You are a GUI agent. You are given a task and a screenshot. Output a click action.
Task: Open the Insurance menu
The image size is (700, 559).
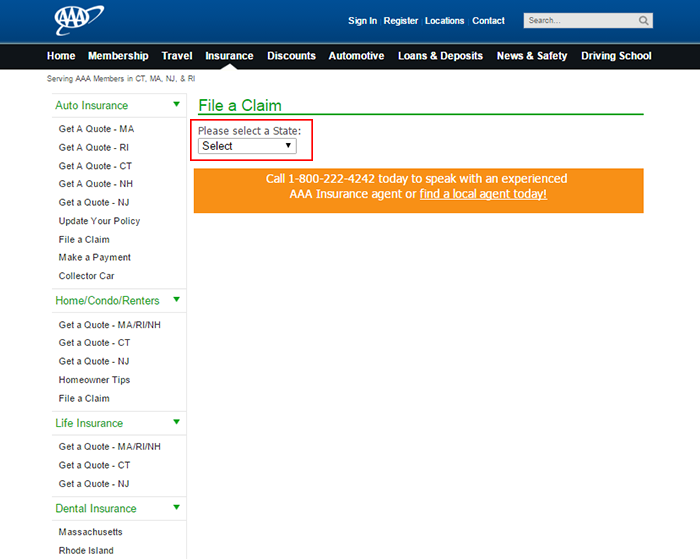[x=229, y=56]
